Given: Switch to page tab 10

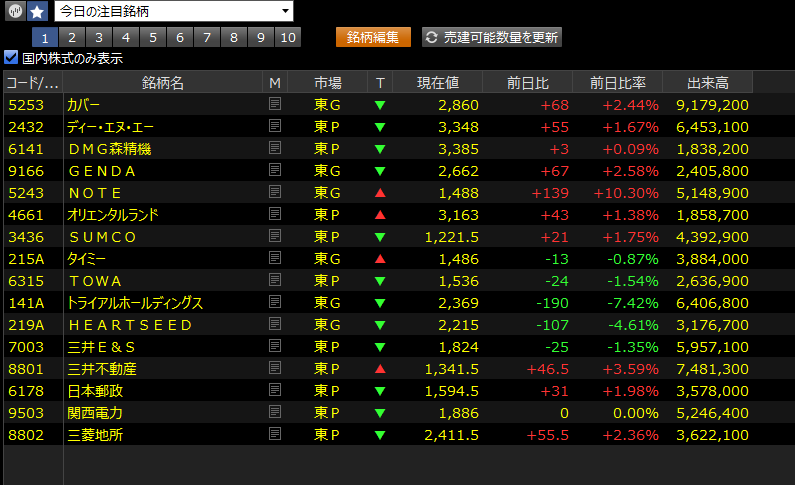Looking at the screenshot, I should 288,38.
